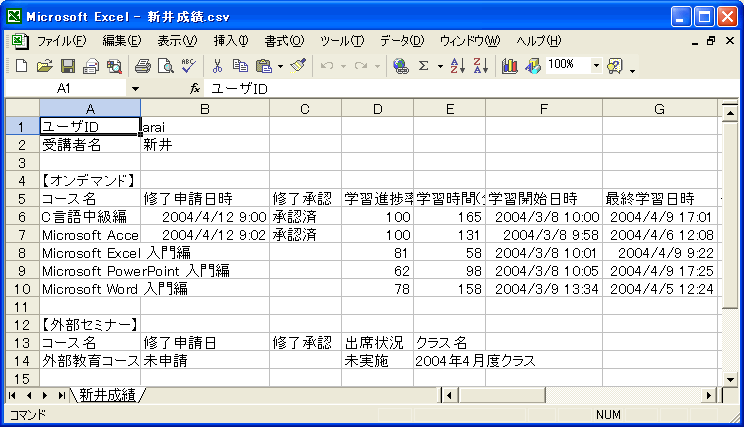This screenshot has height=427, width=744.
Task: Select the Microsoft PowerPoint 入門編 cell
Action: coord(90,271)
